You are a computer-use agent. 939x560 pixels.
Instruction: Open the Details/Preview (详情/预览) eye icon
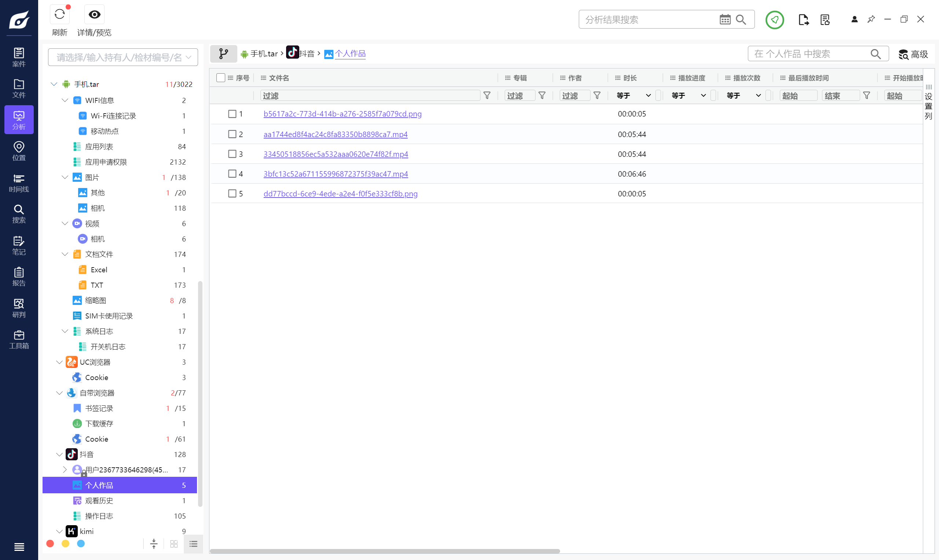pyautogui.click(x=94, y=15)
